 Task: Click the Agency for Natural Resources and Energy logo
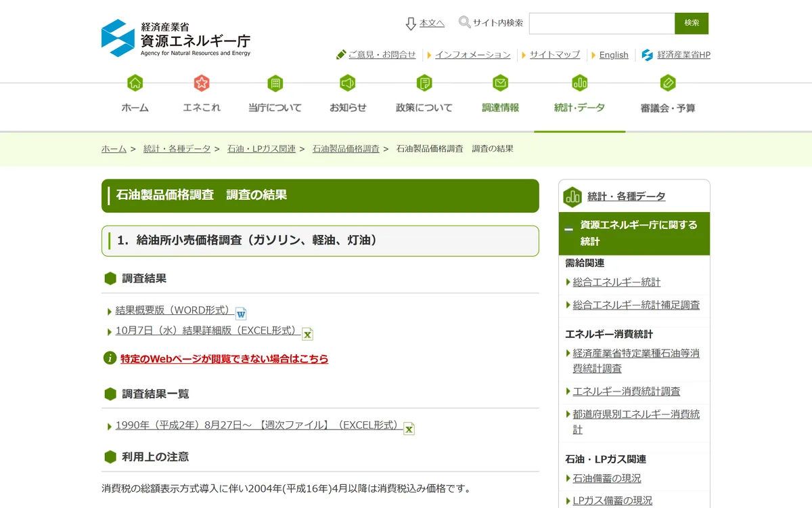[176, 39]
